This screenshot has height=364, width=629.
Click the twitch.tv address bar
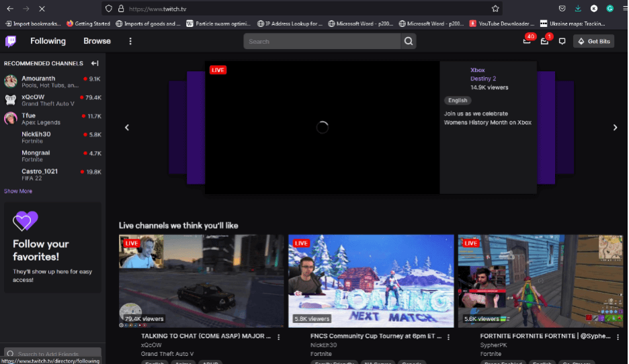302,9
